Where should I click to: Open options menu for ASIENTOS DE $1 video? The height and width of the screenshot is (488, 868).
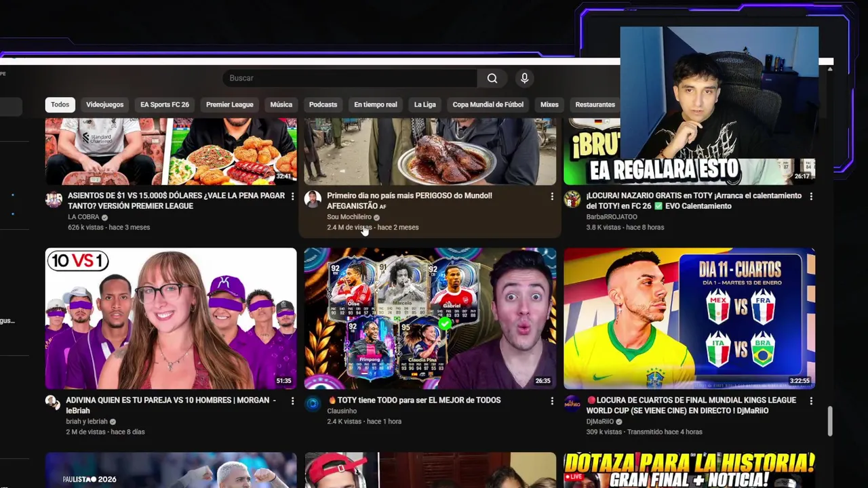(292, 196)
